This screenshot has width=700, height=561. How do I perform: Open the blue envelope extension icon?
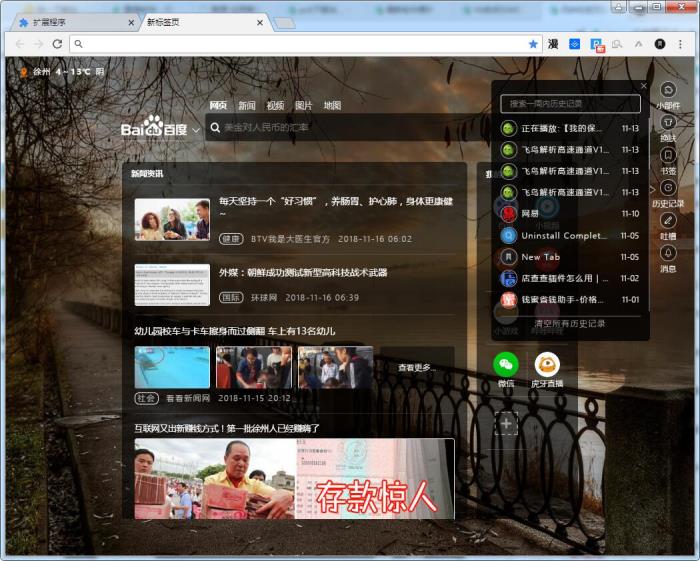click(574, 44)
